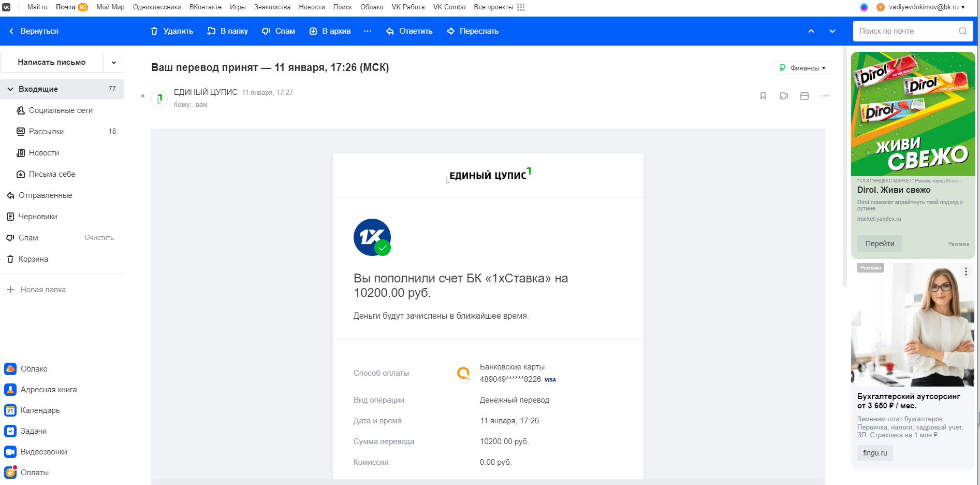Click the bookmark flag icon on email
Image resolution: width=980 pixels, height=485 pixels.
coord(763,96)
